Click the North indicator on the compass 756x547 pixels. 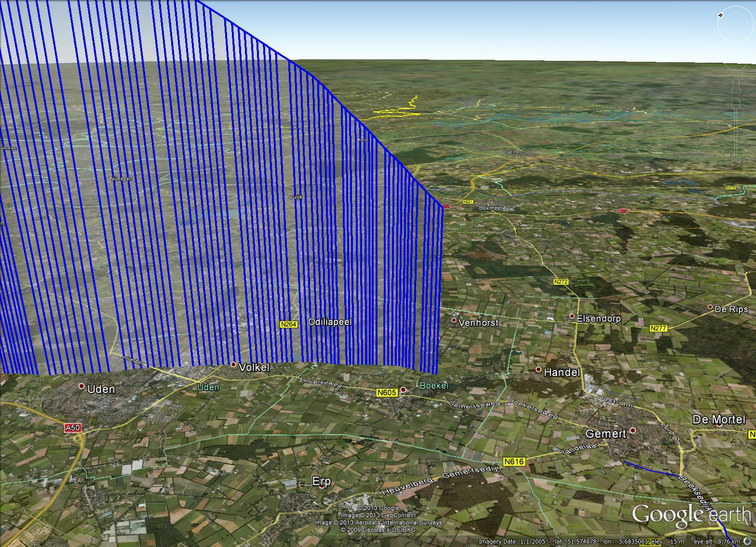720,15
